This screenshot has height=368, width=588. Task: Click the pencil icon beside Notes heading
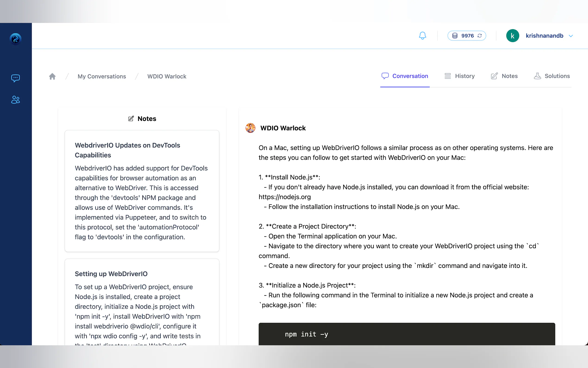point(131,118)
